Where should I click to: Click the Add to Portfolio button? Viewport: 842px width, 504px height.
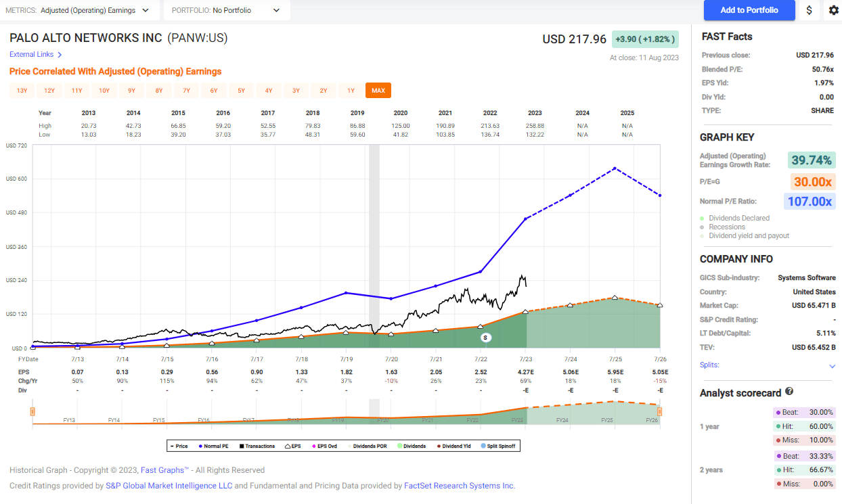click(x=749, y=10)
